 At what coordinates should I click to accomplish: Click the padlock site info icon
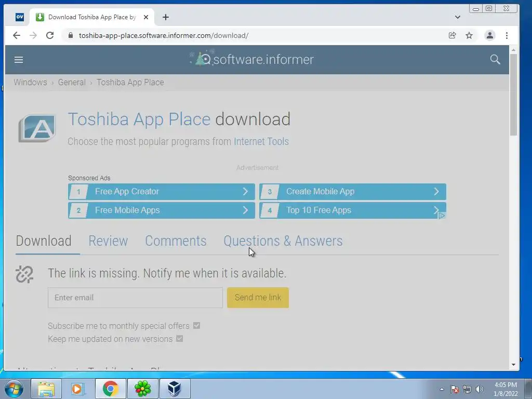(70, 35)
